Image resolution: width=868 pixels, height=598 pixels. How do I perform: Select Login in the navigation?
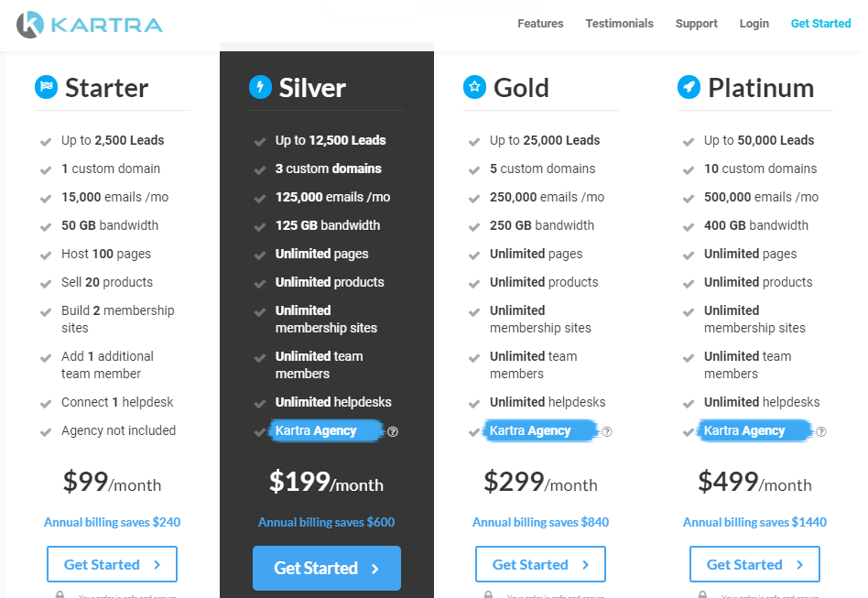pyautogui.click(x=754, y=23)
